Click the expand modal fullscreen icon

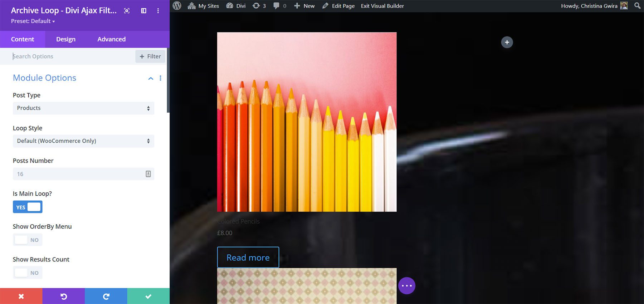point(127,11)
